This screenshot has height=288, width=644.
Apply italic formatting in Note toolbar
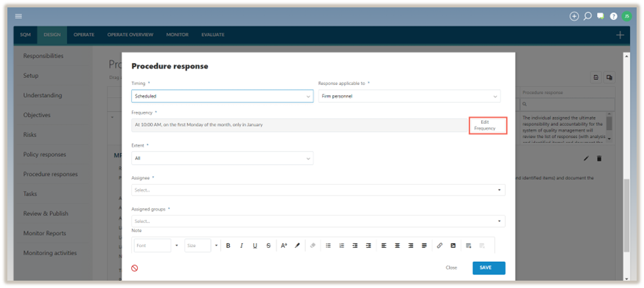(242, 246)
